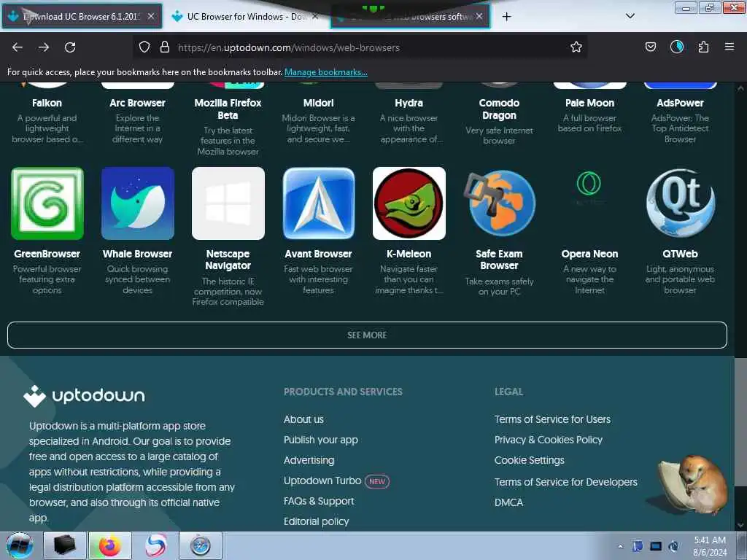Open the Avant Browser icon
The height and width of the screenshot is (560, 747).
(318, 203)
